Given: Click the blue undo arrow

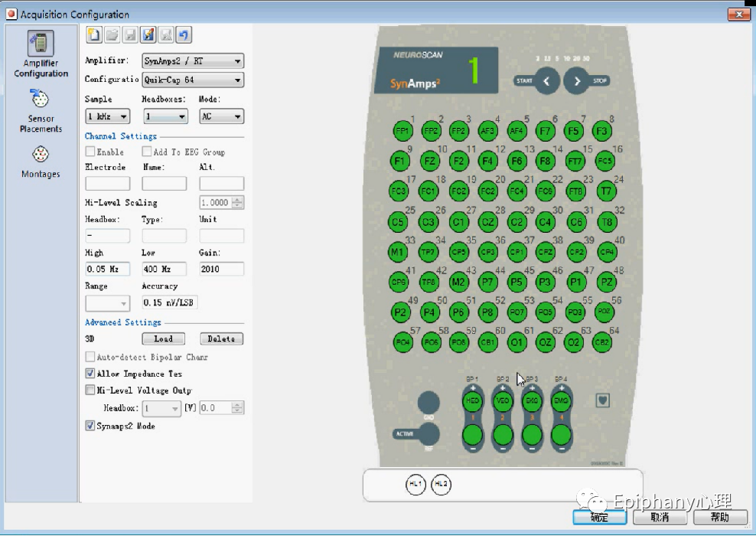Looking at the screenshot, I should (x=184, y=34).
